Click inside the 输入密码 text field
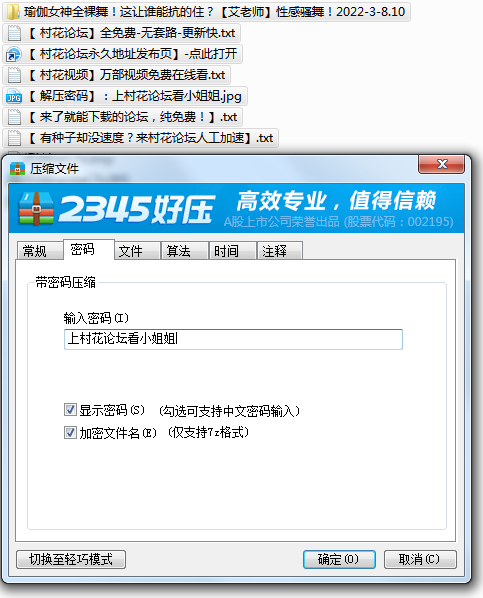The width and height of the screenshot is (483, 598). tap(233, 339)
